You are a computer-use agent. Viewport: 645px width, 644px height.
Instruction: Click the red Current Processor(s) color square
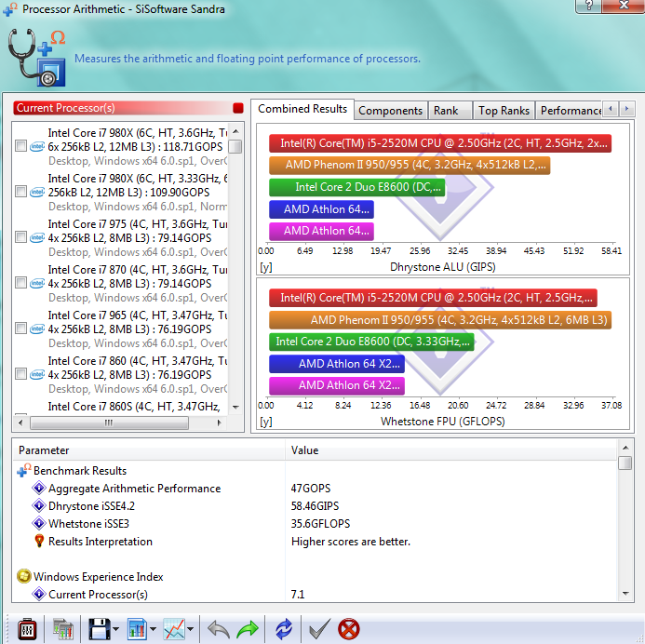[237, 108]
